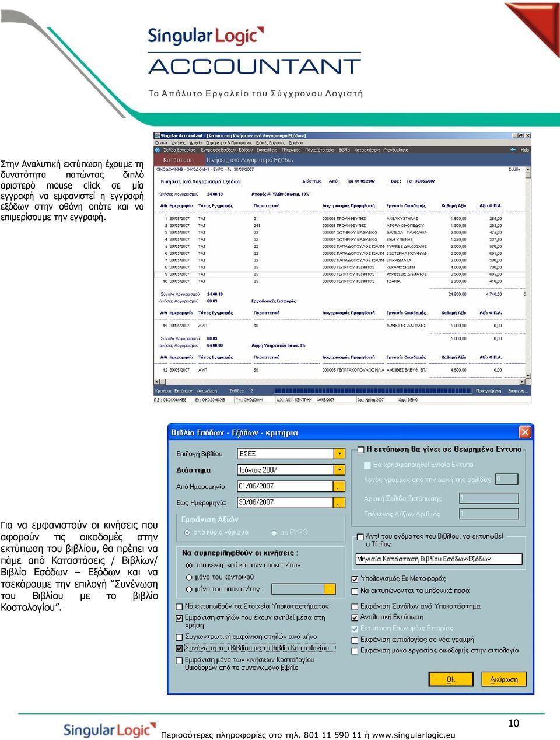Toggle 'Εμφάνιση μόνο των κινήσεων Κοστολογίου Οικοδομών'
This screenshot has height=740, width=560.
180,660
